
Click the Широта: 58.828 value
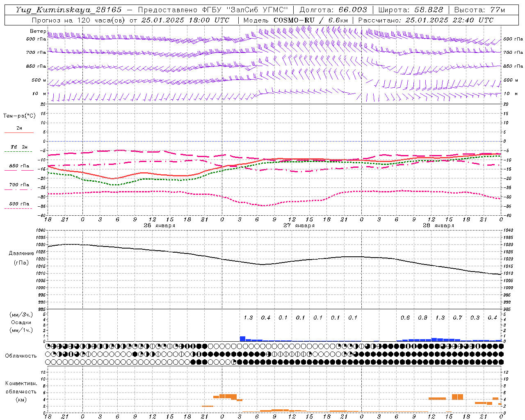(x=411, y=10)
